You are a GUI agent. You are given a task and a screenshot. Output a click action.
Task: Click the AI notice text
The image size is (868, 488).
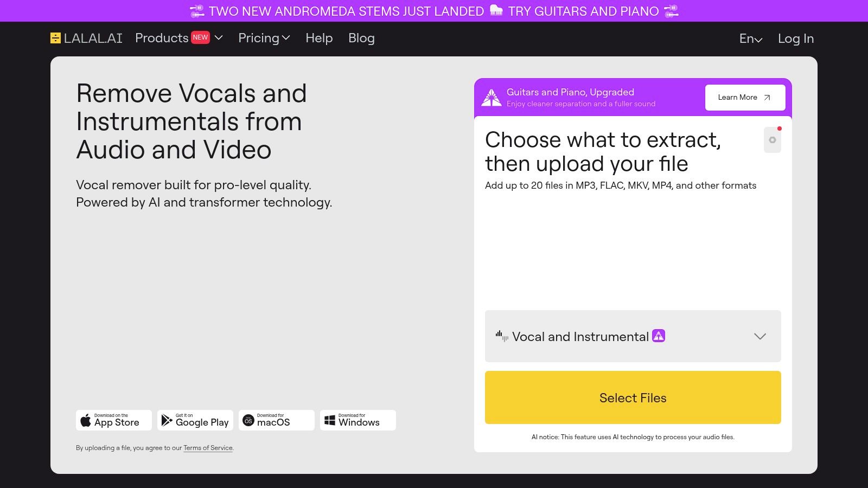633,437
